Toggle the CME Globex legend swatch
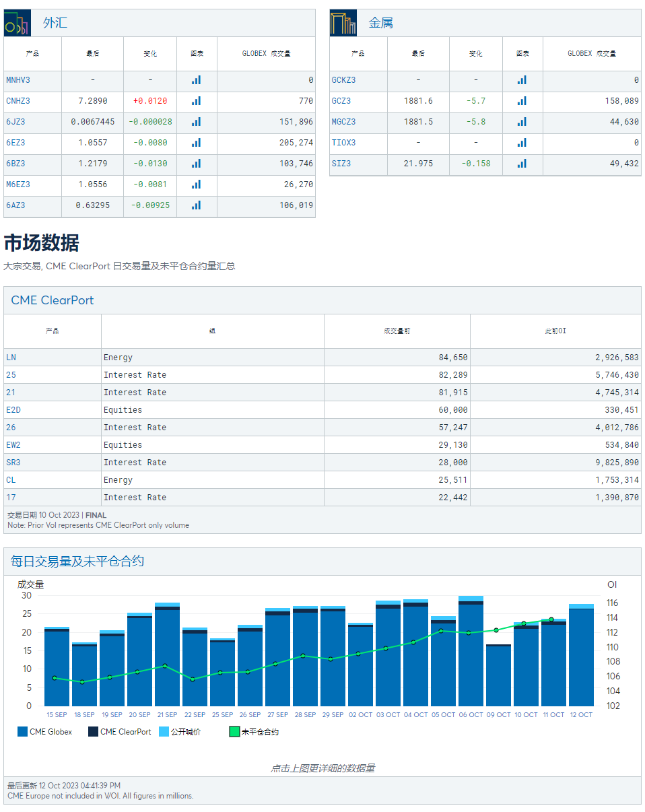 click(x=22, y=731)
